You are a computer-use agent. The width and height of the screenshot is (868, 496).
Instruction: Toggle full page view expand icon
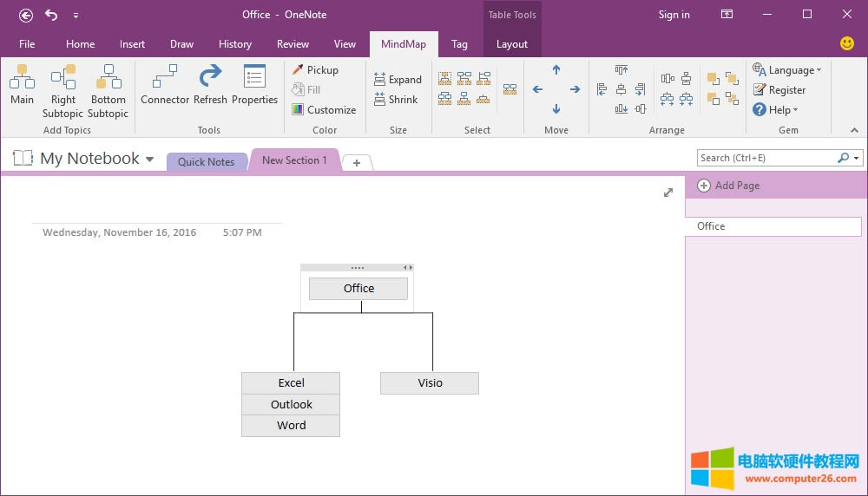tap(668, 193)
